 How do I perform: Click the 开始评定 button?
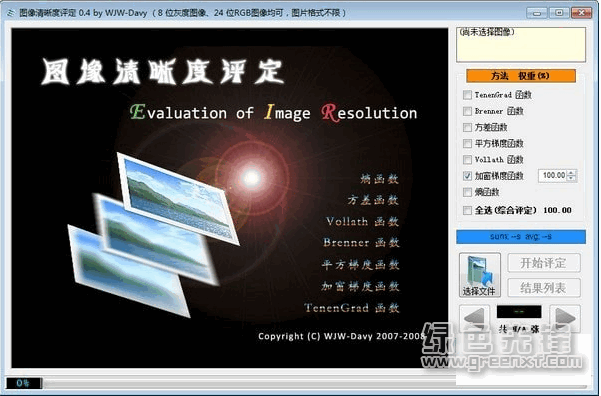544,263
